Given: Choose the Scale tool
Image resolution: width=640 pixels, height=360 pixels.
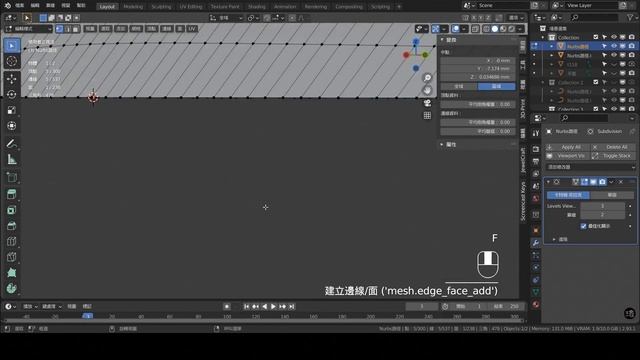Looking at the screenshot, I should (x=11, y=110).
